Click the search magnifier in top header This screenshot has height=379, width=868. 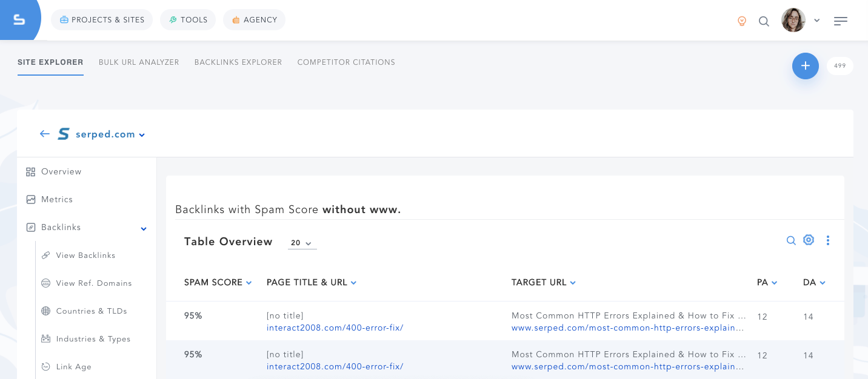(764, 21)
